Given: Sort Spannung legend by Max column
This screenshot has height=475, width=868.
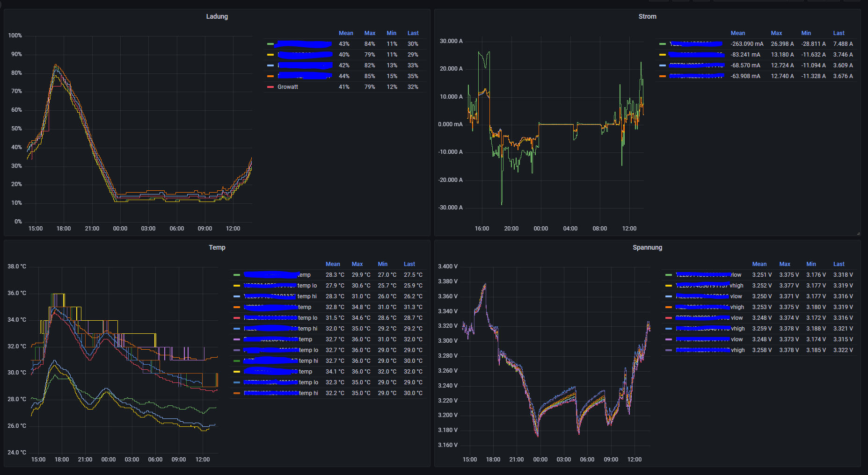Looking at the screenshot, I should pos(785,264).
